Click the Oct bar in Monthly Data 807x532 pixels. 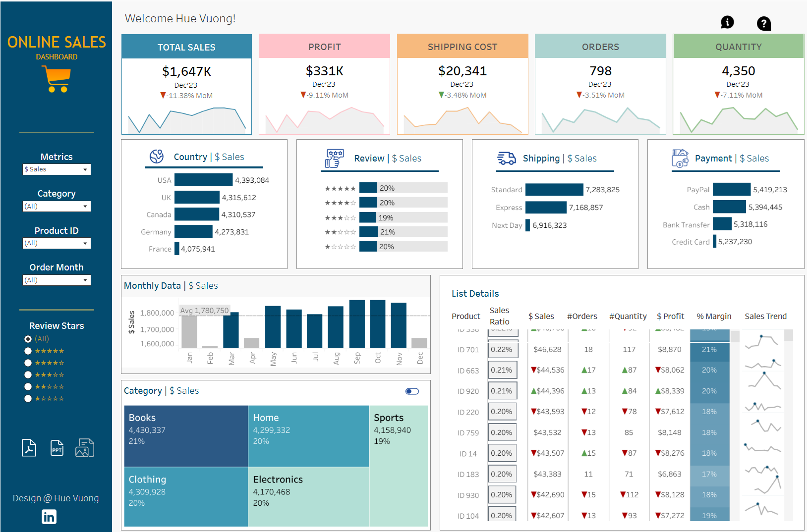pyautogui.click(x=378, y=324)
